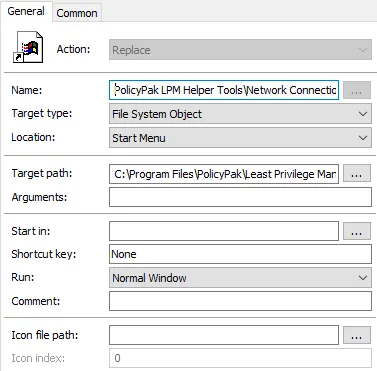Viewport: 377px width, 371px height.
Task: Switch to the Common tab
Action: (x=77, y=13)
